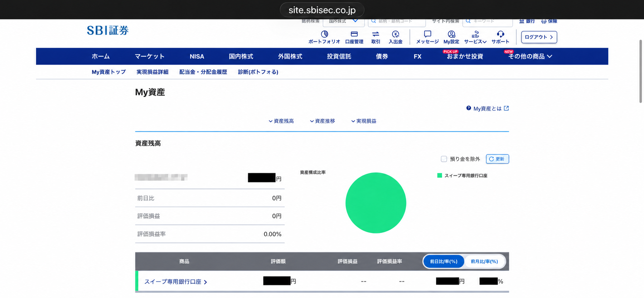Viewport: 644px width, 298px height.
Task: Open 投資信託 in main navigation
Action: pyautogui.click(x=339, y=56)
